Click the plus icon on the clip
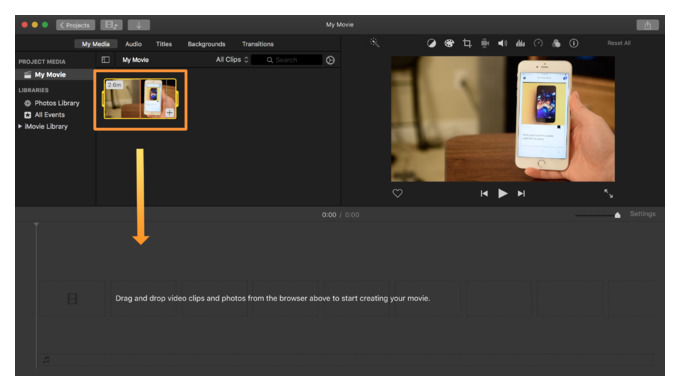The height and width of the screenshot is (391, 680). pos(170,113)
